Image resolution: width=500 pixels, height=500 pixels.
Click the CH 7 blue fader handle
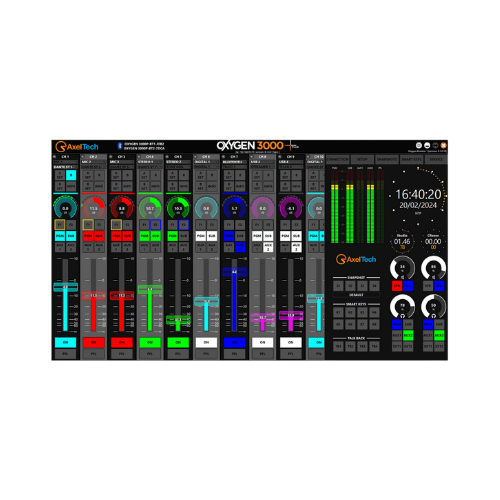(x=234, y=272)
